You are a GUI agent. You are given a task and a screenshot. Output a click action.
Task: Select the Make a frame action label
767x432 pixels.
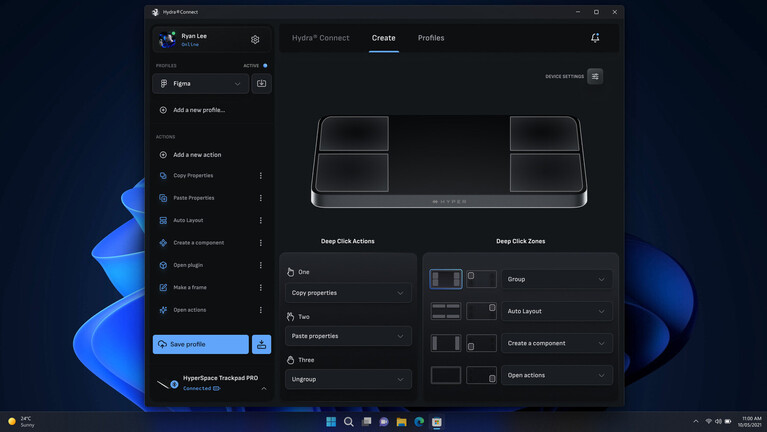[x=190, y=288]
